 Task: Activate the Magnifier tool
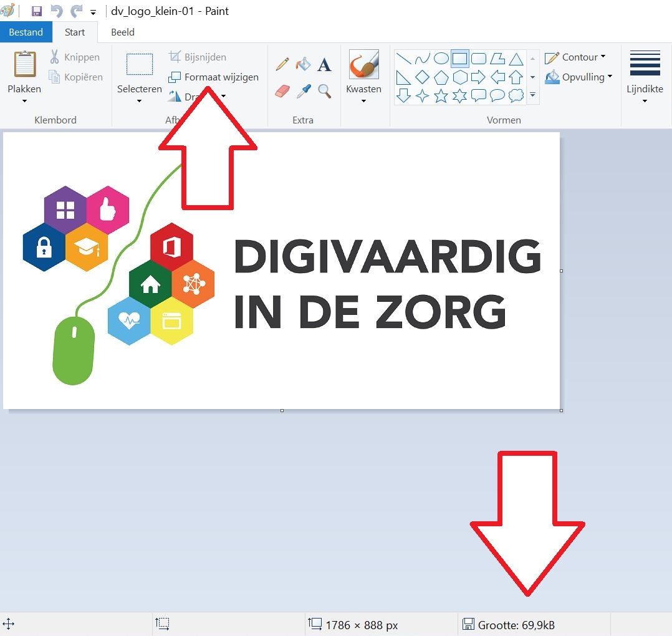[324, 90]
